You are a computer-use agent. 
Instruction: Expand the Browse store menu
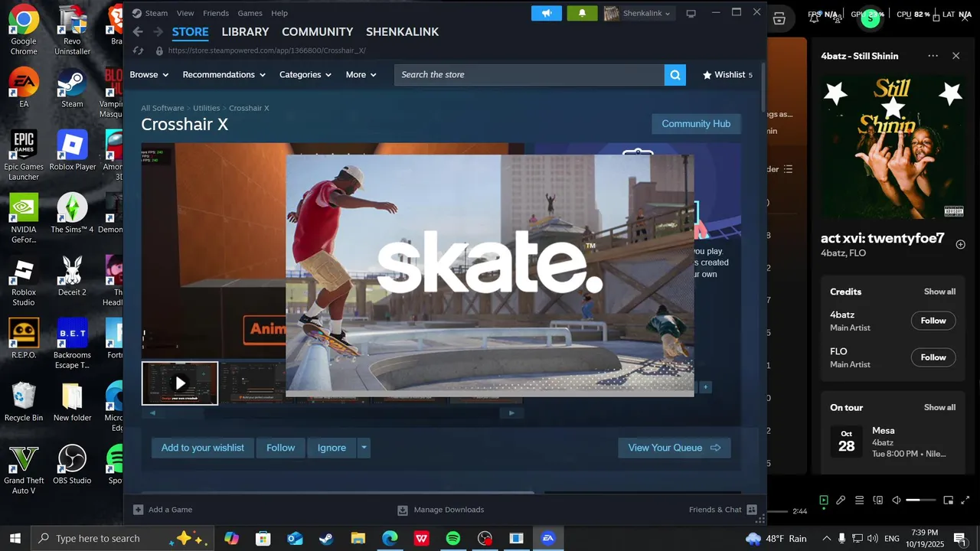149,74
